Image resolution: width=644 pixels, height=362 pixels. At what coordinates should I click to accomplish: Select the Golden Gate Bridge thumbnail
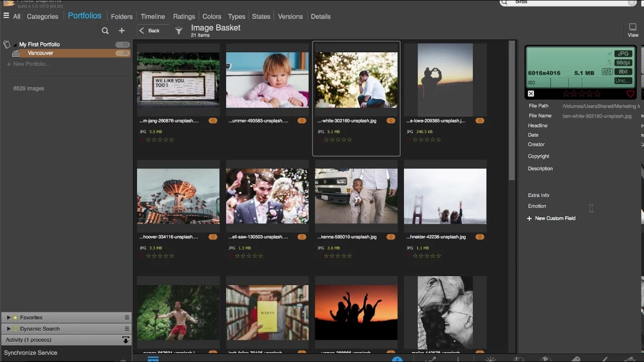445,196
